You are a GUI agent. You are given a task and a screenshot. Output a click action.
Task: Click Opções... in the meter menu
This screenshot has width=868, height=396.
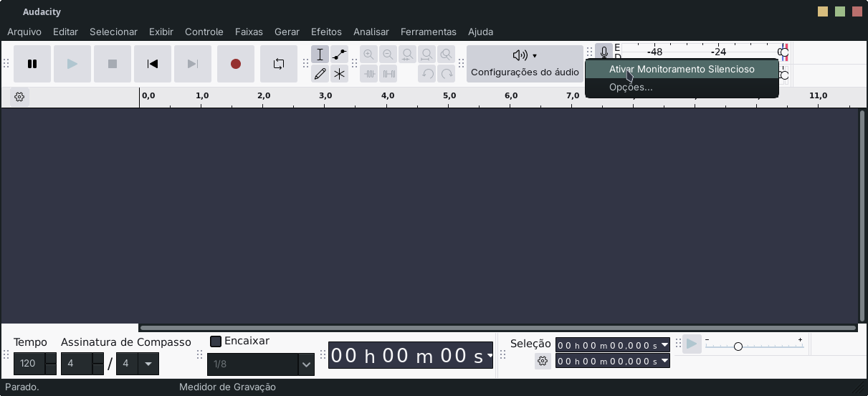click(x=631, y=88)
